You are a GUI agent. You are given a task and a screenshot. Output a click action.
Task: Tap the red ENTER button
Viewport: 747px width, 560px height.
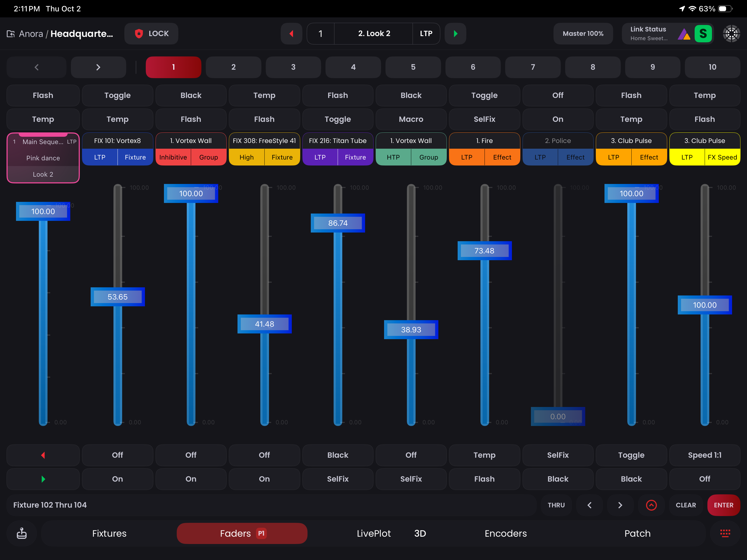click(x=723, y=505)
